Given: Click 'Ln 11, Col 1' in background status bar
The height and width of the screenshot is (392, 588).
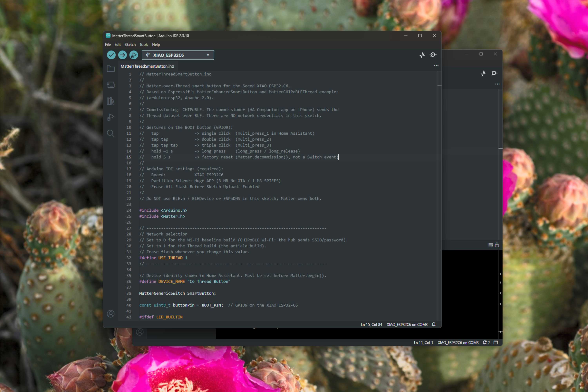Looking at the screenshot, I should (423, 342).
